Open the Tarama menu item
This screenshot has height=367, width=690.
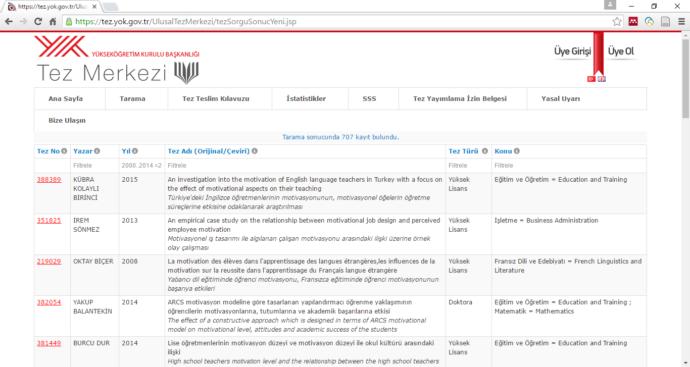[132, 99]
